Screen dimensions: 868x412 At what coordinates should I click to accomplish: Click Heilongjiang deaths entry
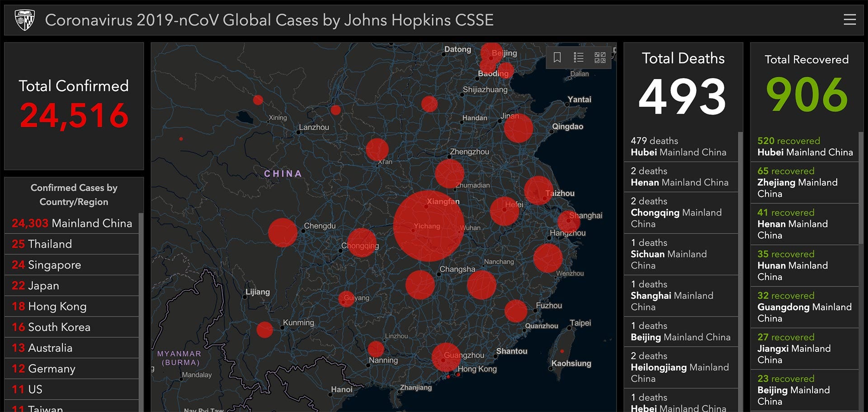[681, 367]
